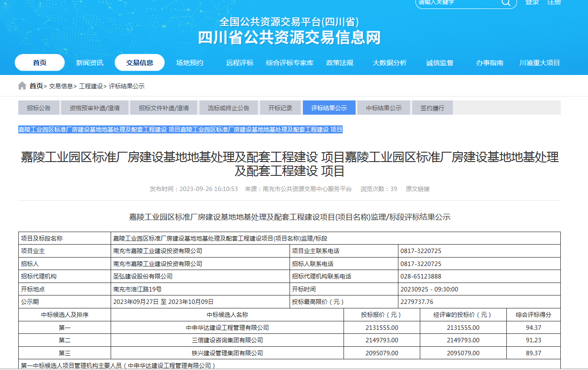The width and height of the screenshot is (588, 370).
Task: Open the 签约履行 tab
Action: pyautogui.click(x=432, y=108)
